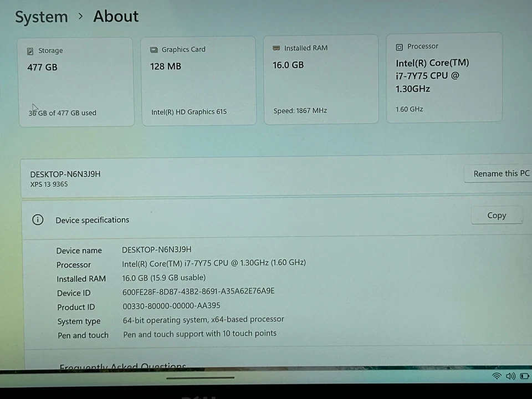Click the Graphics Card icon
The image size is (532, 399).
(154, 49)
